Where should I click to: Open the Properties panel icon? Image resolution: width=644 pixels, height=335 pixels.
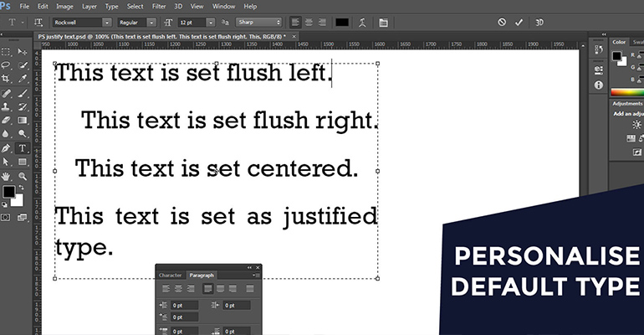(x=598, y=70)
